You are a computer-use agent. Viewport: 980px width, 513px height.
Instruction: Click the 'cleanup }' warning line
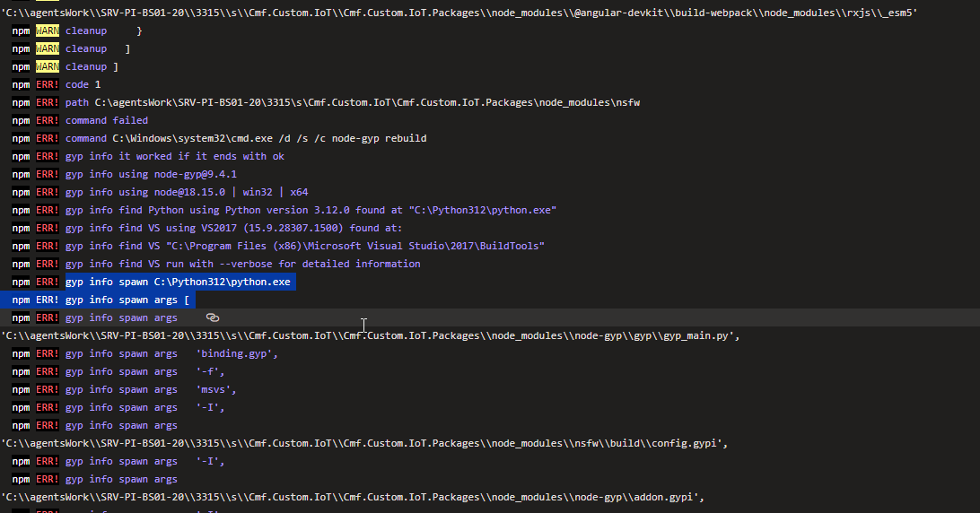(77, 31)
